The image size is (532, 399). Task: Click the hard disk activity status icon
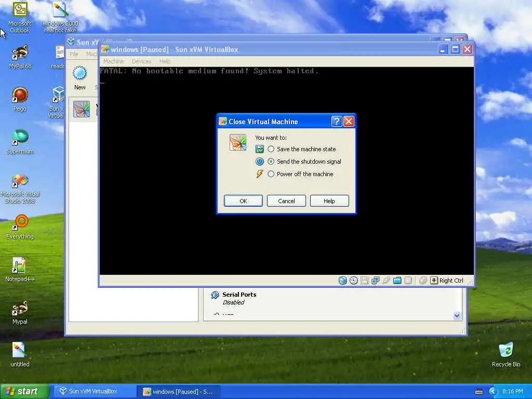(343, 280)
